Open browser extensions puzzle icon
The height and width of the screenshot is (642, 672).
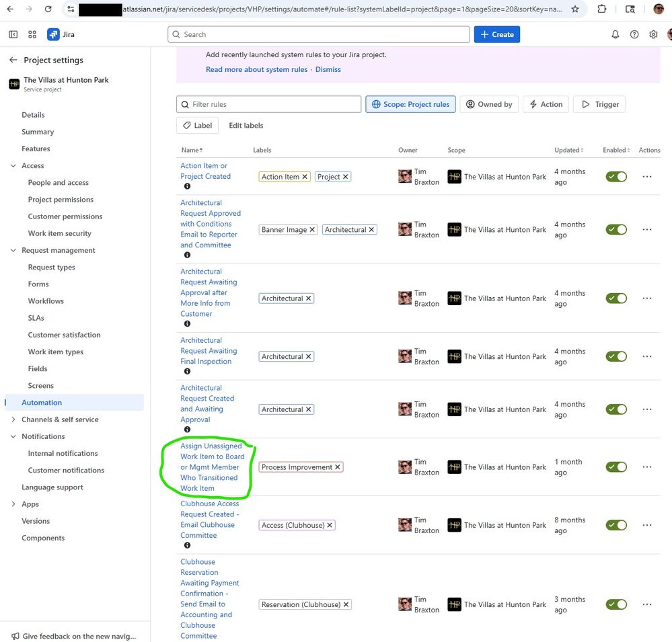coord(602,9)
